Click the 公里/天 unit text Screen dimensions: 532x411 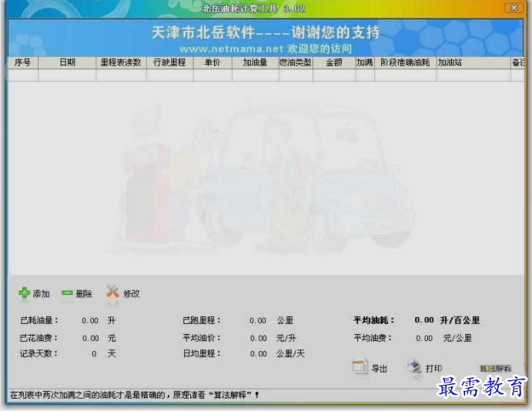tap(290, 354)
